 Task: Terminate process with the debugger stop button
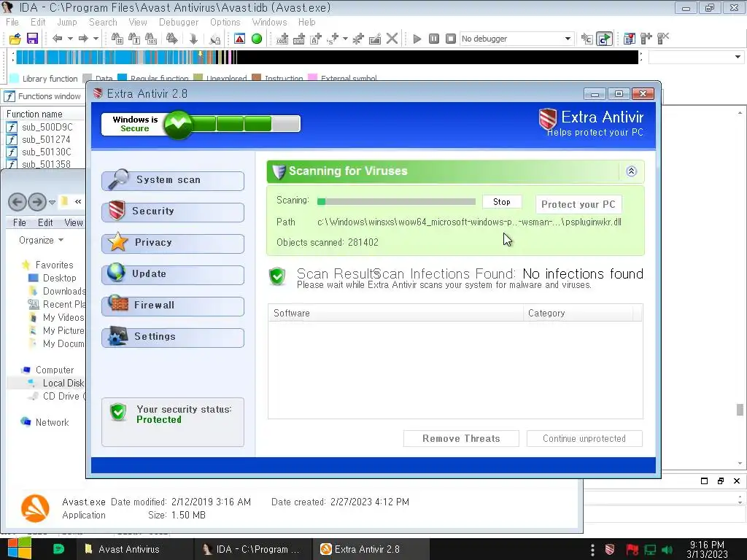pyautogui.click(x=451, y=39)
